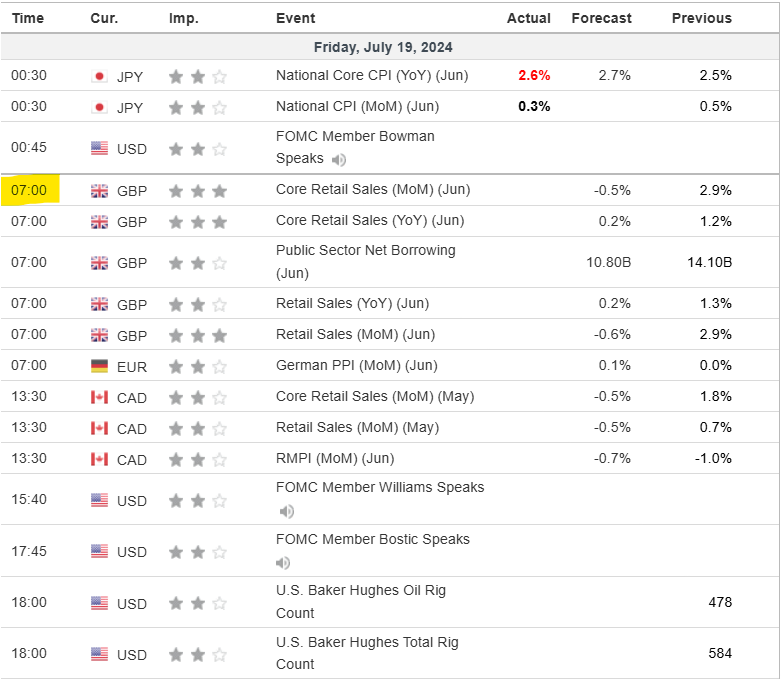782x679 pixels.
Task: Click the speaker icon under FOMC Member Williams Speaks
Action: click(287, 511)
